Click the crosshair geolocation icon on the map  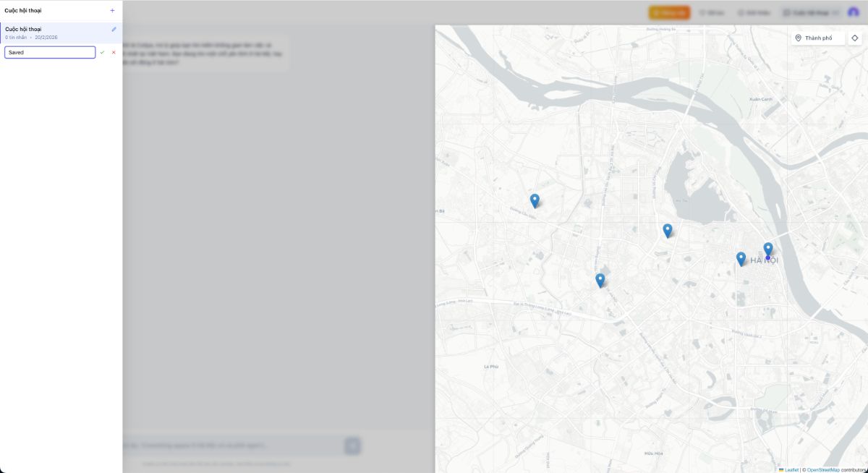pos(856,38)
